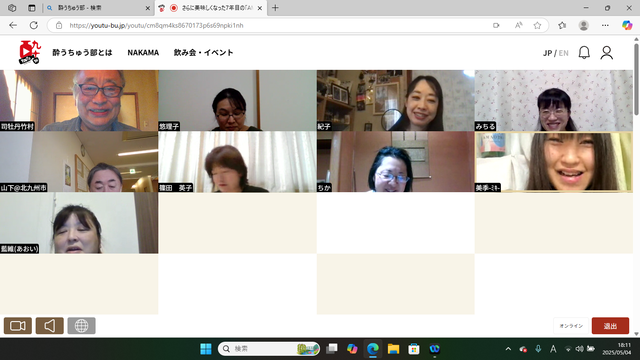
Task: Select the 篠田 英子 video tile
Action: 237,162
